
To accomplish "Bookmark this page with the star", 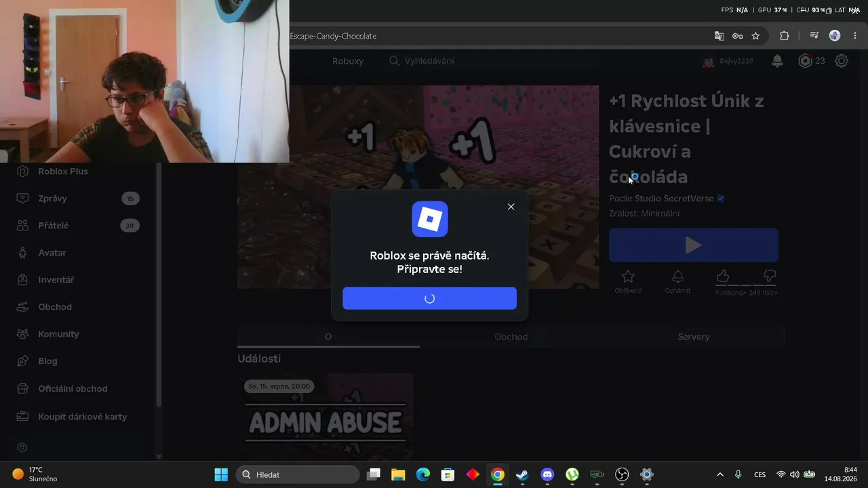I will coord(755,36).
